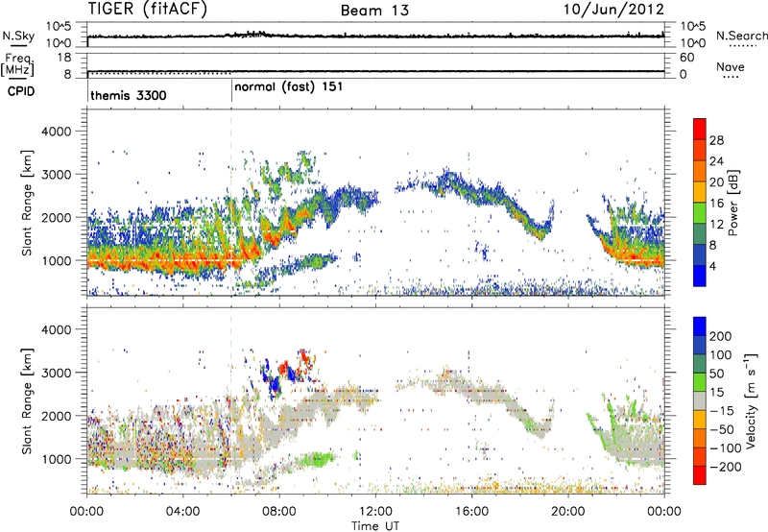Click the yellow segment of the Power colorbar
The width and height of the screenshot is (768, 532).
tap(700, 192)
